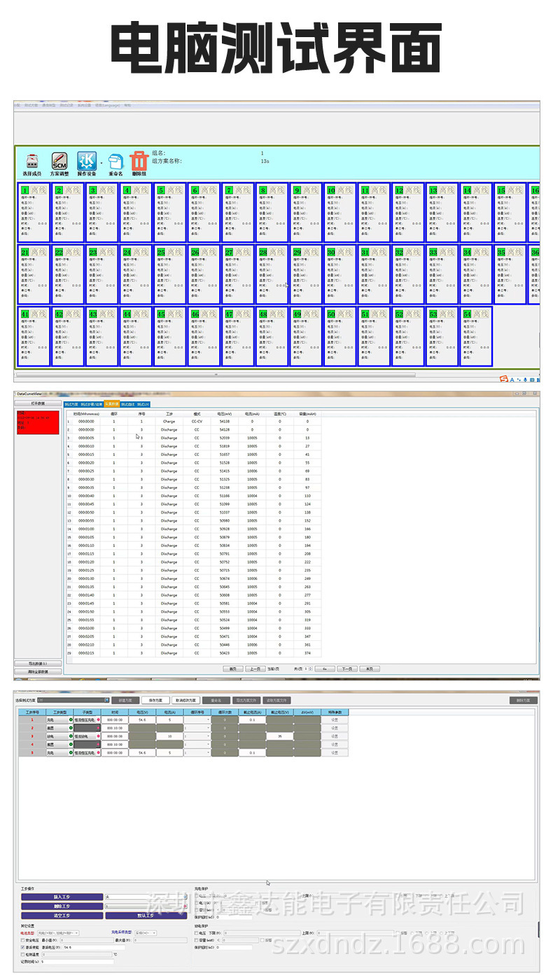Image resolution: width=553 pixels, height=980 pixels.
Task: Select the green channel 21 number badge
Action: coord(25,252)
